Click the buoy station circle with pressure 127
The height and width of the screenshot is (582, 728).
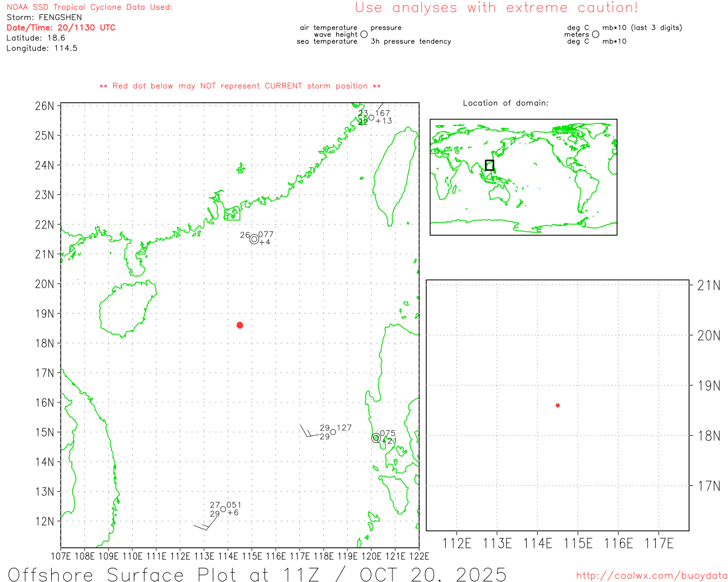(333, 432)
